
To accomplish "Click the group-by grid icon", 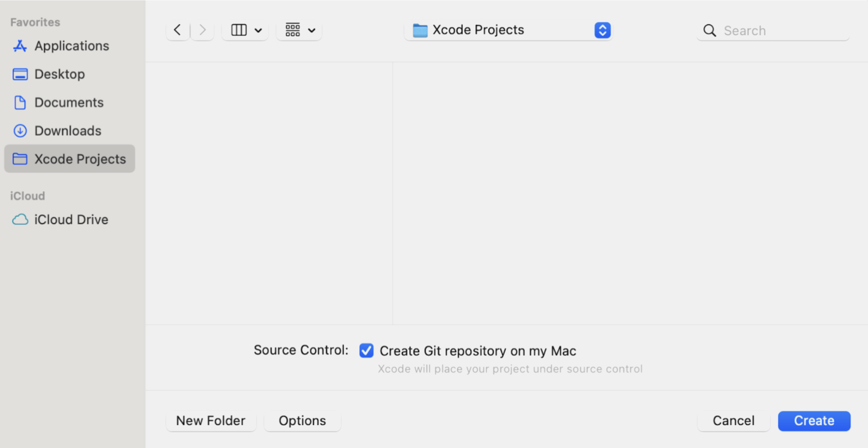I will (293, 30).
